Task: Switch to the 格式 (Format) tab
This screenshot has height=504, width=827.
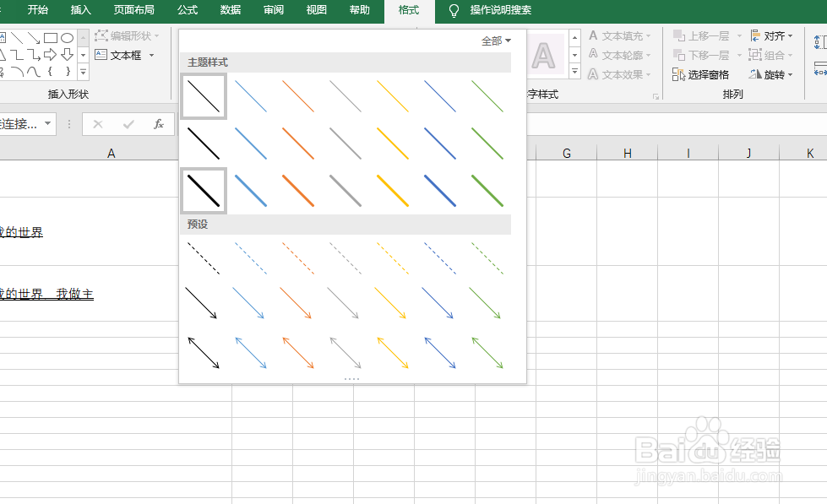Action: coord(409,10)
